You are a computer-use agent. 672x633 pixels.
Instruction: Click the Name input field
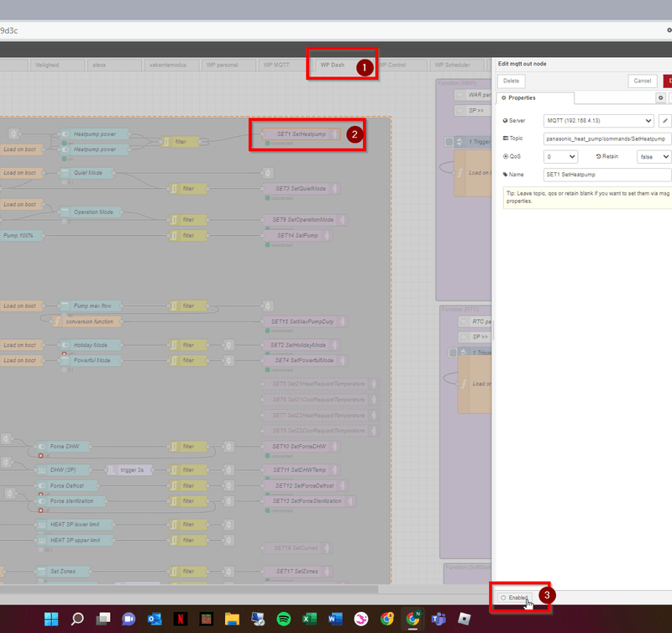[x=606, y=175]
